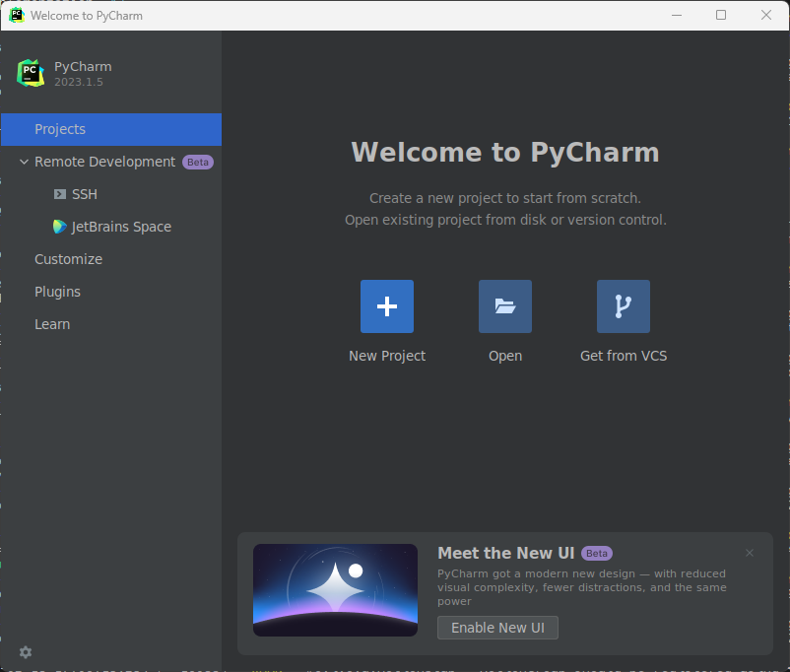
Task: Select SSH under Remote Development
Action: [111, 194]
